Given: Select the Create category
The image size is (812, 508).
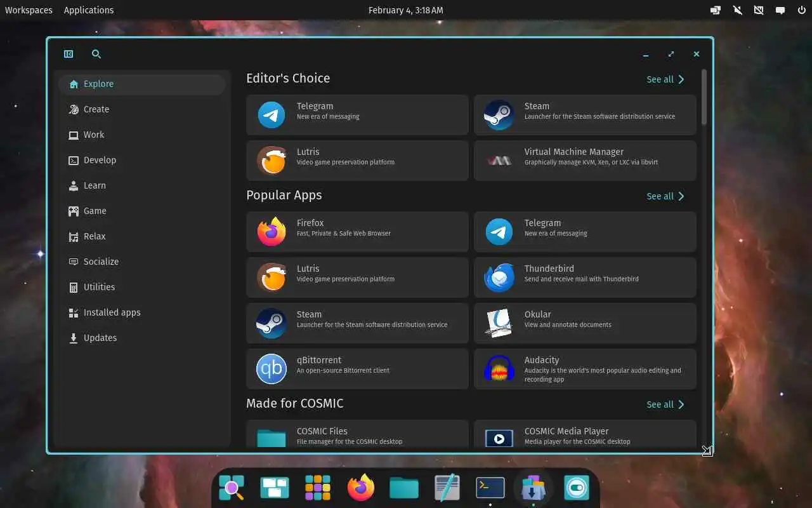Looking at the screenshot, I should pos(142,109).
